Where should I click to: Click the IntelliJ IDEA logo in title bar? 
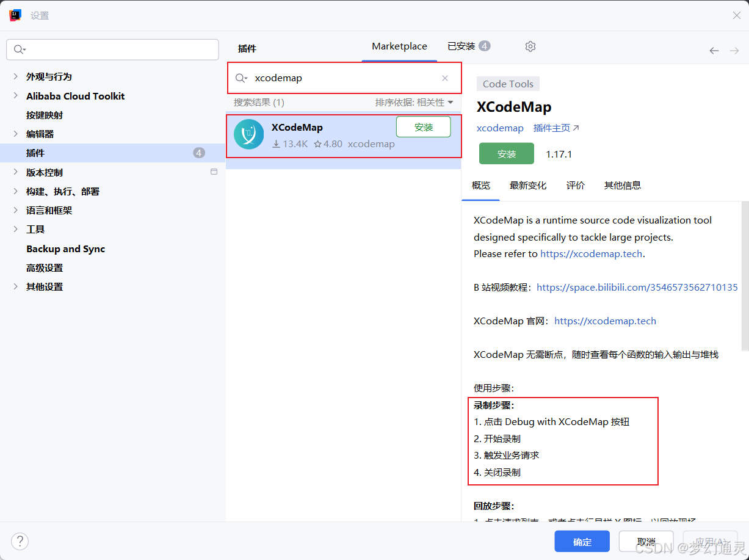[x=16, y=15]
